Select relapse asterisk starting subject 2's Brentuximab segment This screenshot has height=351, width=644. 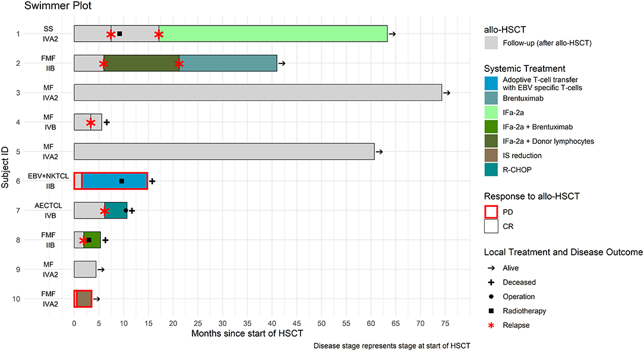tap(179, 64)
